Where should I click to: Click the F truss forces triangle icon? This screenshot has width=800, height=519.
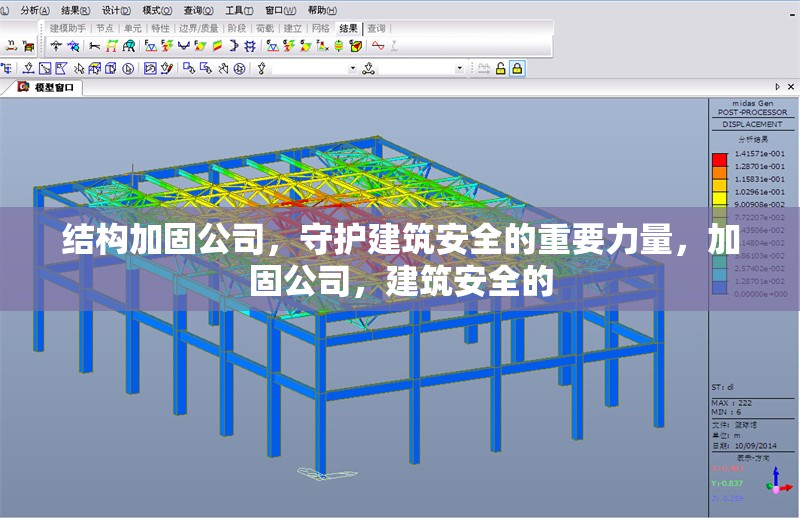coord(150,46)
